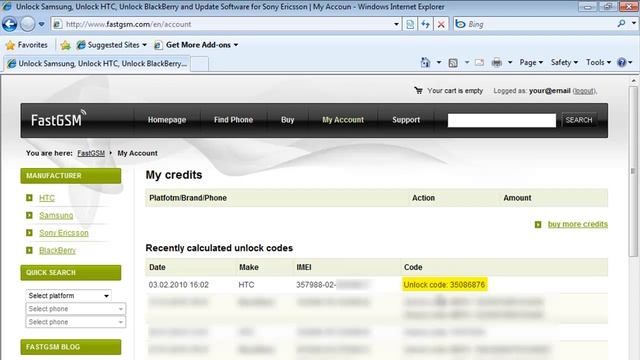Screen dimensions: 640x360
Task: Click the 03.02.2010 16:02 date cell
Action: point(178,285)
